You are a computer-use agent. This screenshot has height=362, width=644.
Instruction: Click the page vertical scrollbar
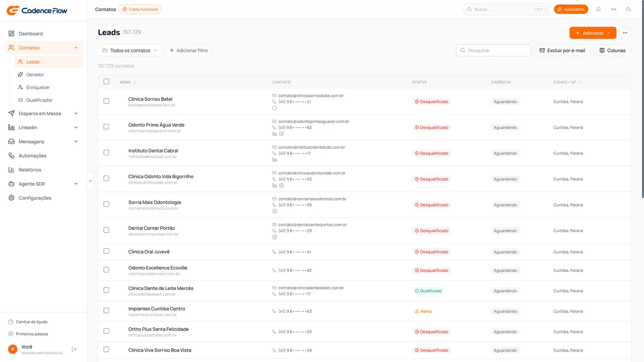pos(642,99)
